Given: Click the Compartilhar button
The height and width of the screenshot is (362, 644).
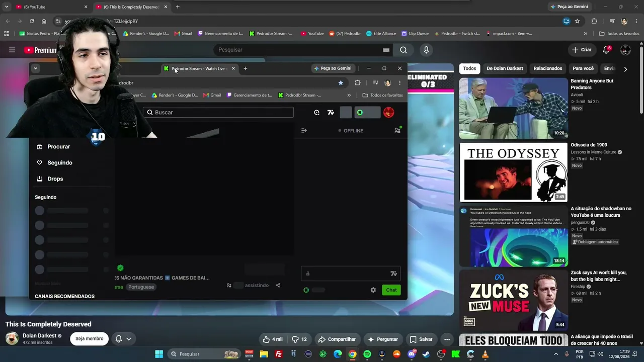Looking at the screenshot, I should [337, 339].
